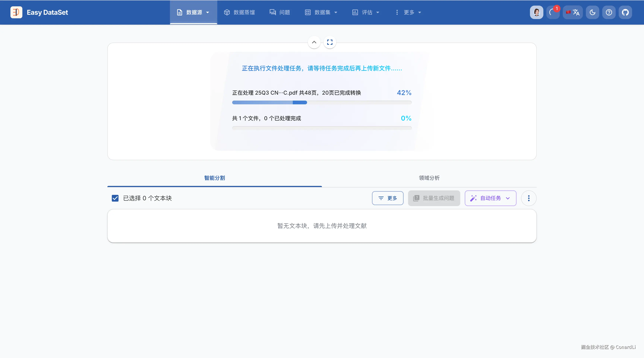Open the task notifications icon with badge
The height and width of the screenshot is (358, 644).
point(553,12)
